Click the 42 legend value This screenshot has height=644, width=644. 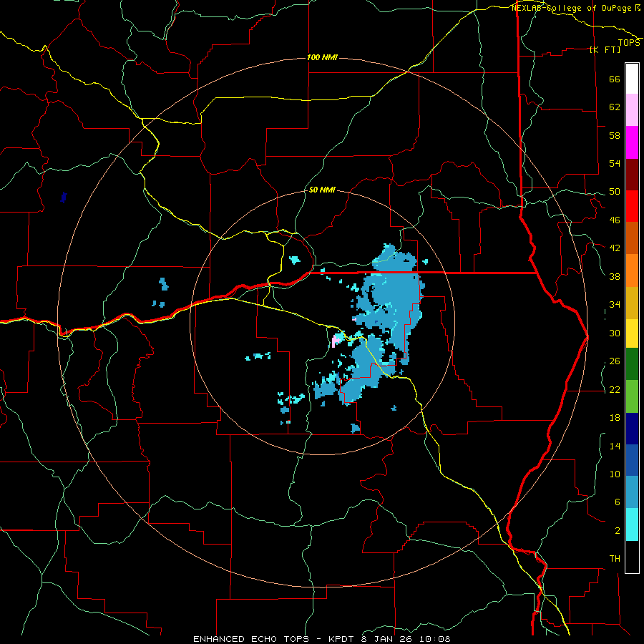(x=615, y=248)
